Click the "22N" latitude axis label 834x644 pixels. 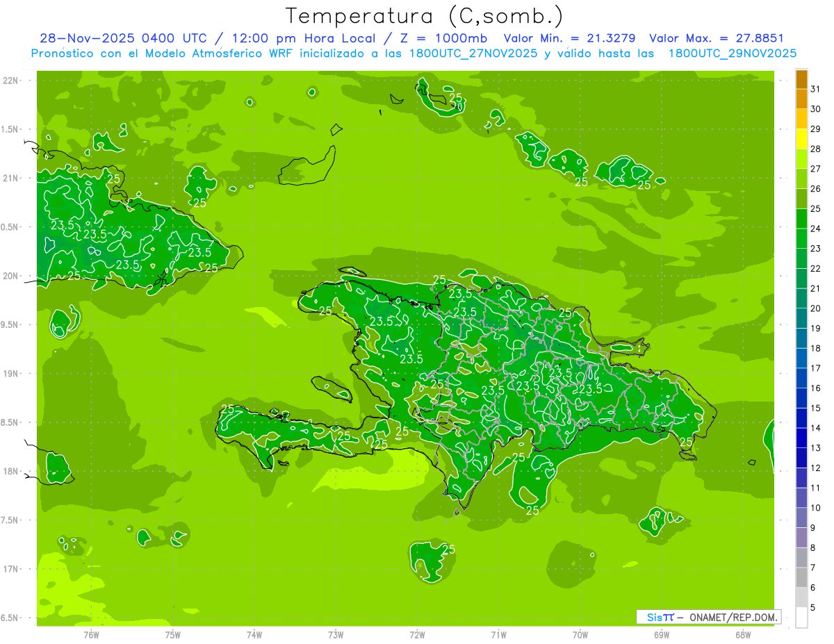11,81
